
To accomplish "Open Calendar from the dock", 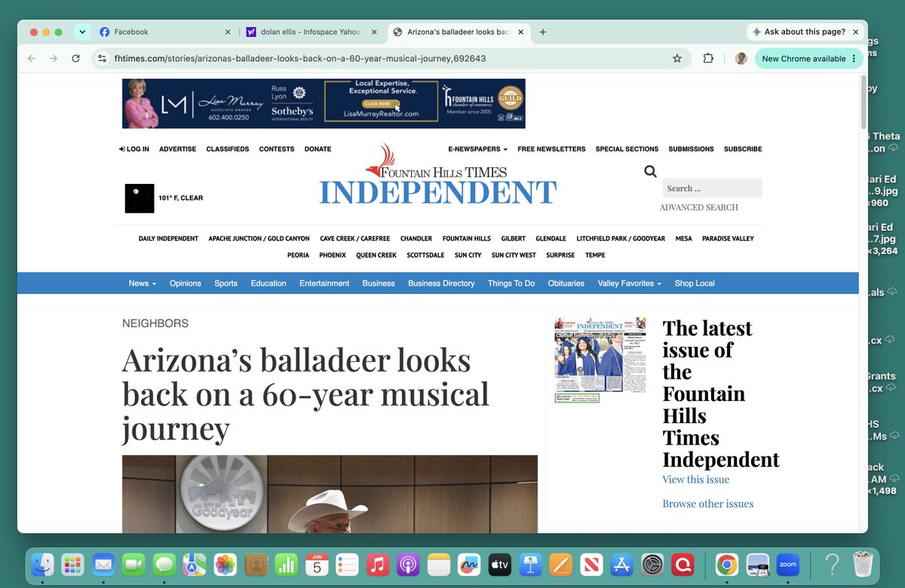I will tap(317, 564).
